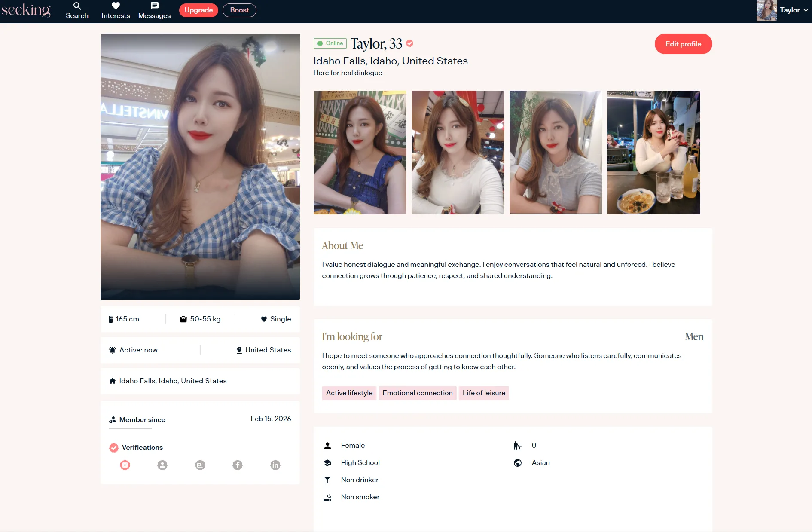The image size is (812, 532).
Task: Click the LinkedIn verification badge
Action: pyautogui.click(x=275, y=465)
